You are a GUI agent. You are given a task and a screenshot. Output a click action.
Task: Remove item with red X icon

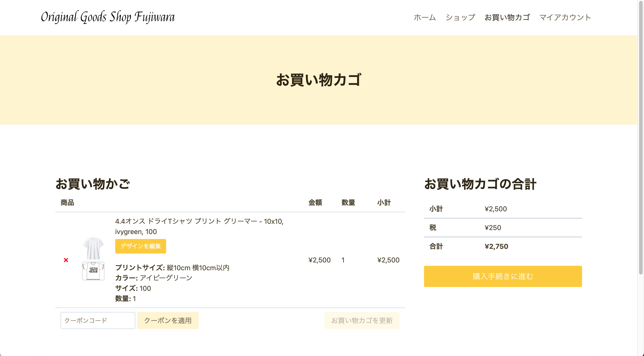[x=66, y=260]
